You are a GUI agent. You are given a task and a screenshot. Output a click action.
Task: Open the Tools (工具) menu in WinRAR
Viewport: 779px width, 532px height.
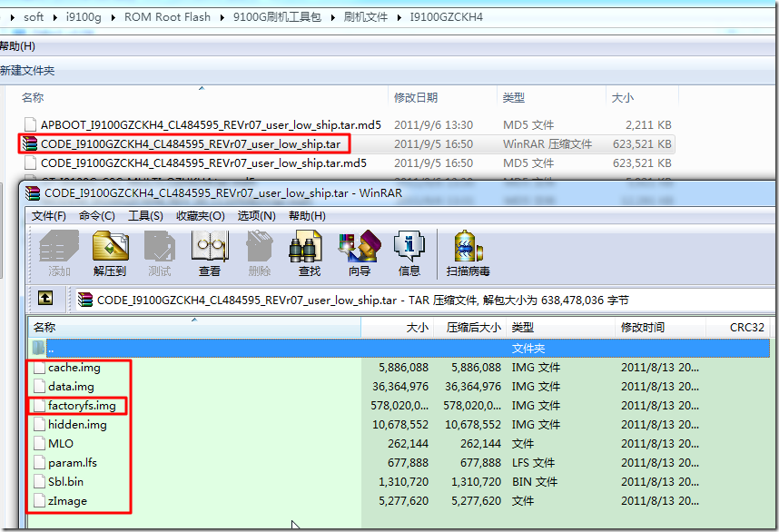(x=145, y=216)
